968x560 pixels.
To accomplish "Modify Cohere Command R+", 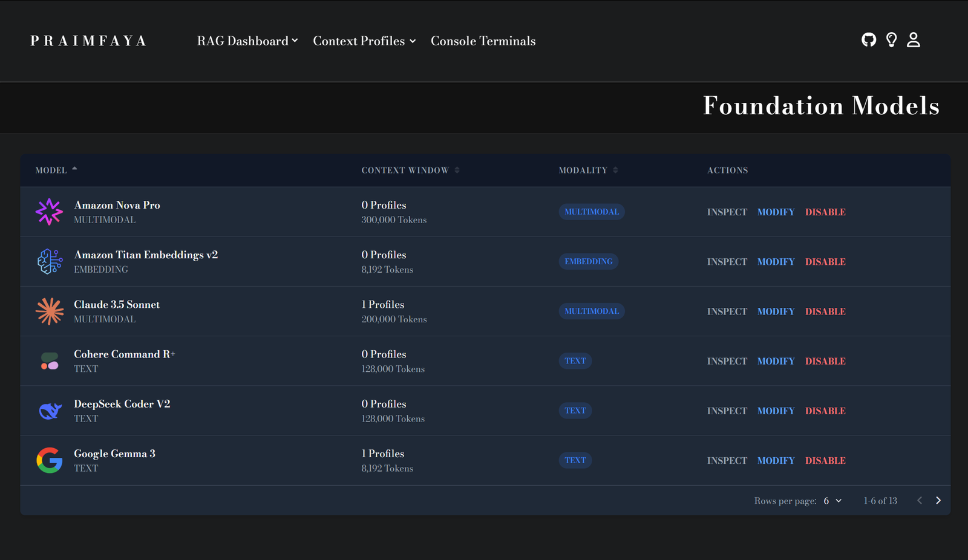I will [x=776, y=361].
